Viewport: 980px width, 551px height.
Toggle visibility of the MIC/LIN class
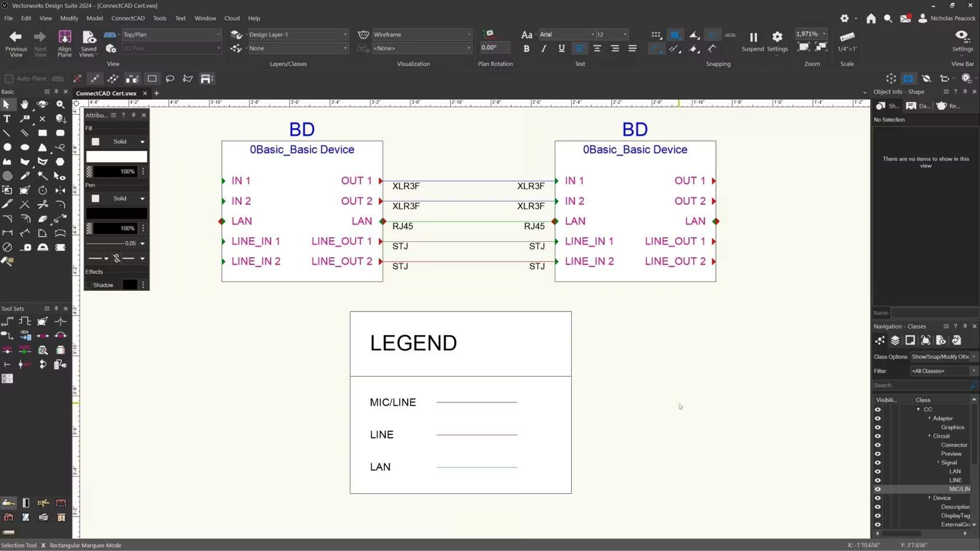point(877,489)
